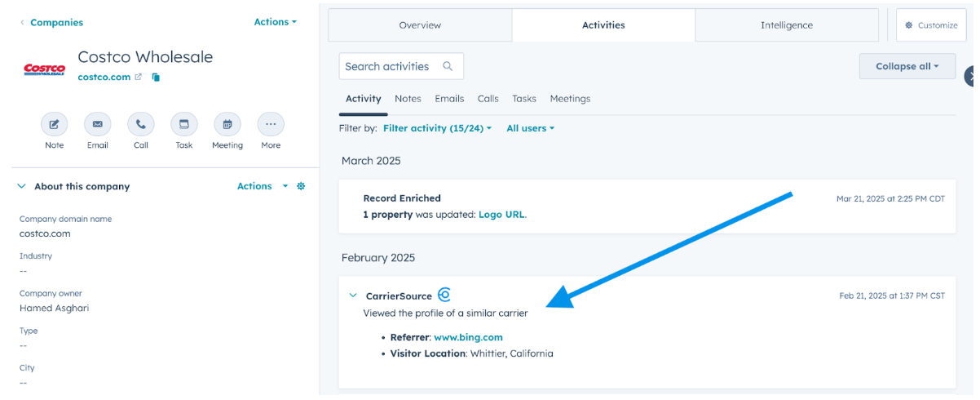This screenshot has width=980, height=400.
Task: Click the Logo URL property link
Action: 502,215
